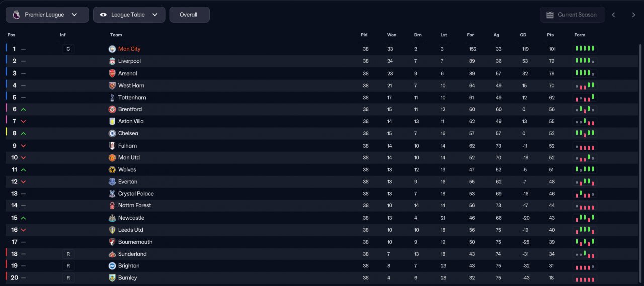Select the Arsenal badge icon
Viewport: 644px width, 286px height.
[x=112, y=73]
